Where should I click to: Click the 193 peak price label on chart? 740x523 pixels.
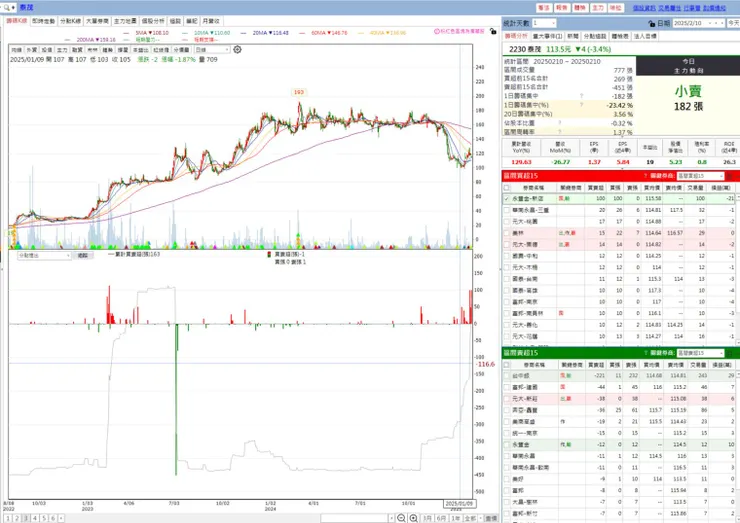[299, 92]
